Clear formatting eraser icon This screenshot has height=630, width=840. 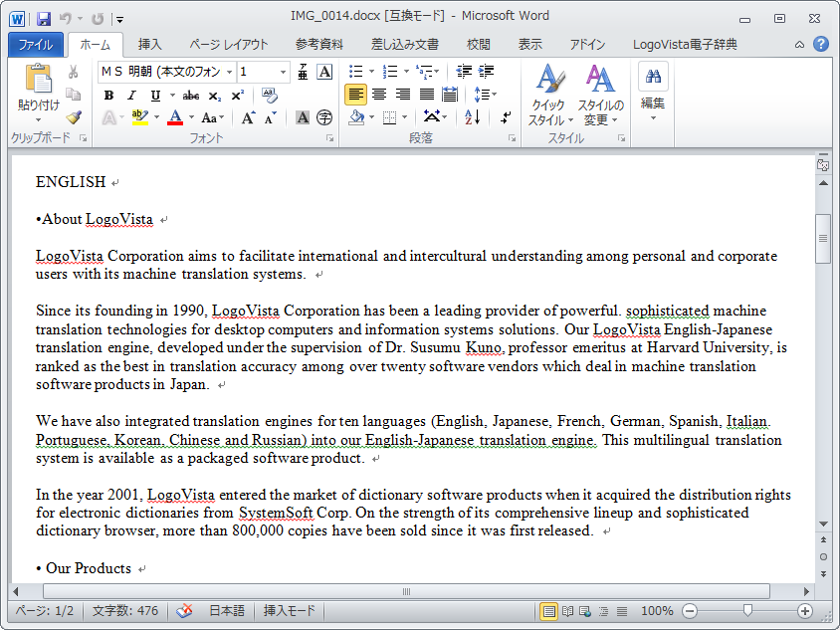point(270,95)
